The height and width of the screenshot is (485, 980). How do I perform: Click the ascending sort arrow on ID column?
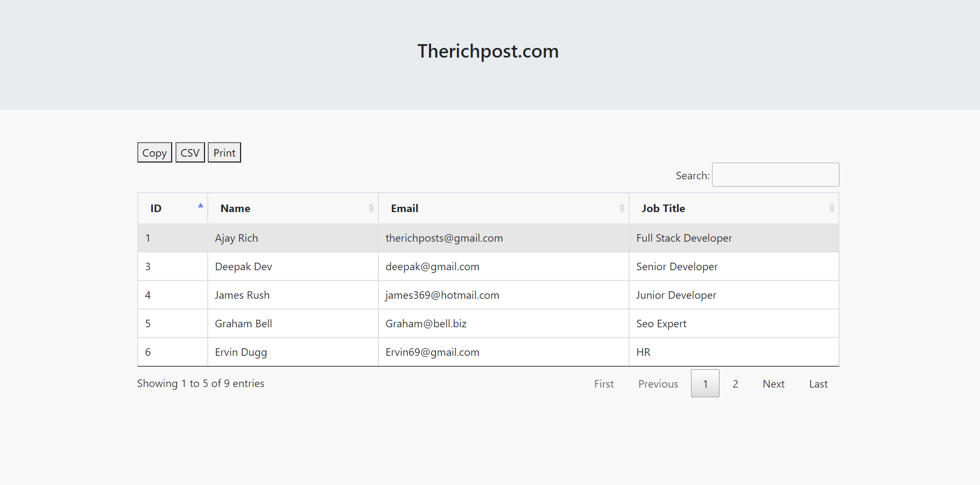tap(200, 205)
